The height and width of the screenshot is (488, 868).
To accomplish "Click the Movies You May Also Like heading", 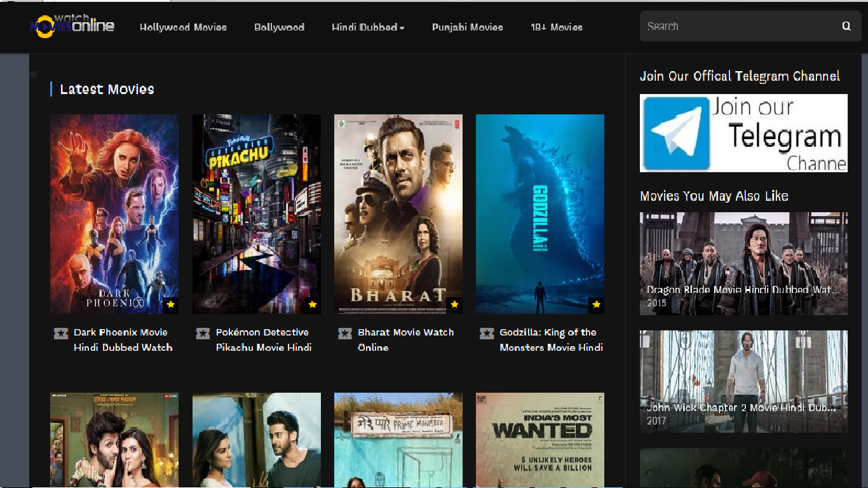I will (x=714, y=196).
